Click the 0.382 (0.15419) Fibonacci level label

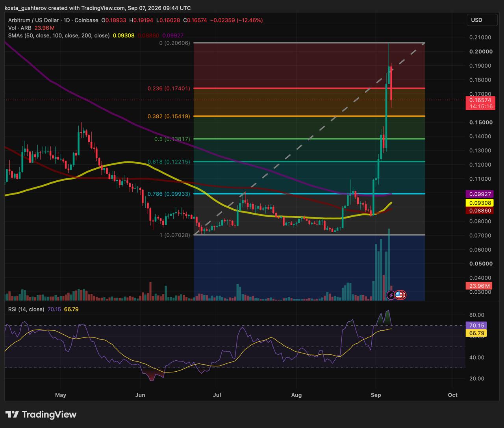coord(169,117)
